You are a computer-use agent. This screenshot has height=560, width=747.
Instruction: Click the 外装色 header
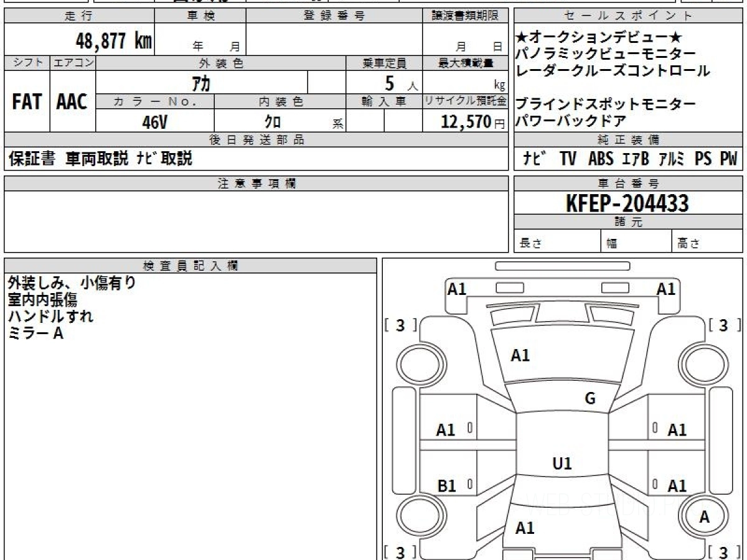(x=221, y=63)
